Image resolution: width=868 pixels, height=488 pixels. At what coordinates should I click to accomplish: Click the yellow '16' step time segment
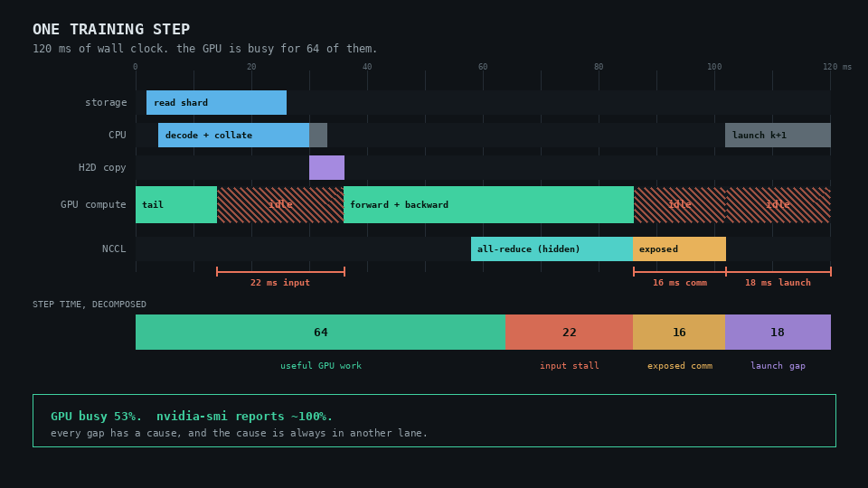[x=679, y=332]
